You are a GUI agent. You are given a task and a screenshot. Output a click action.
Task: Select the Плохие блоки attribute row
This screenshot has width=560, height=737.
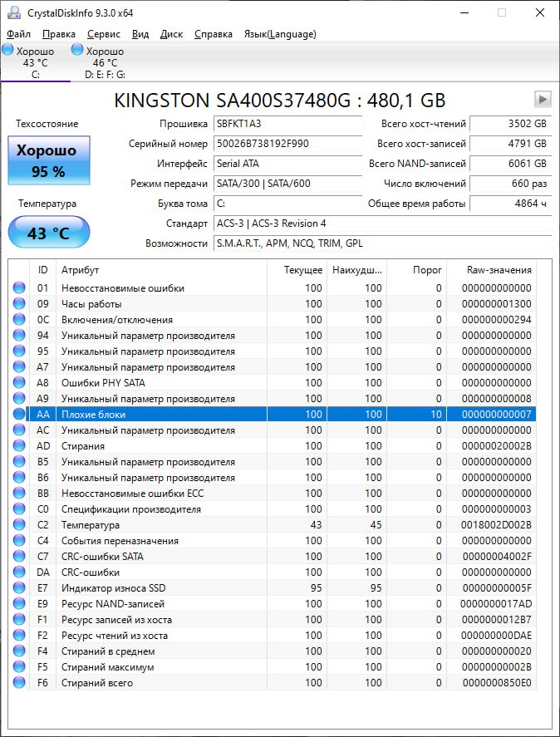tap(273, 414)
